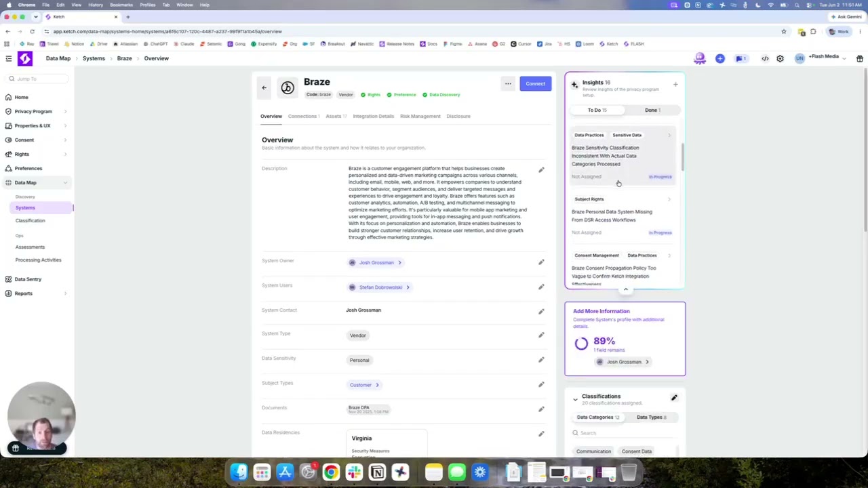The width and height of the screenshot is (868, 488).
Task: Open the Braze DPA document
Action: point(368,409)
